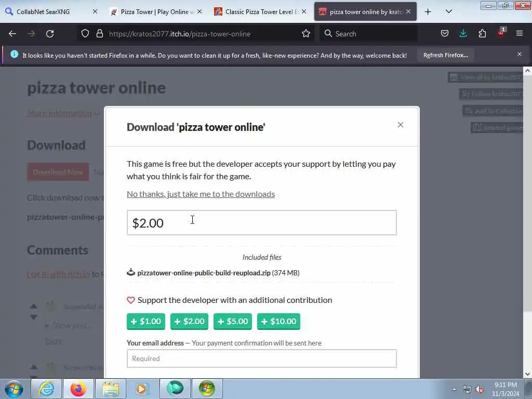Click the Firefox taskbar icon
This screenshot has height=399, width=532.
pyautogui.click(x=78, y=389)
